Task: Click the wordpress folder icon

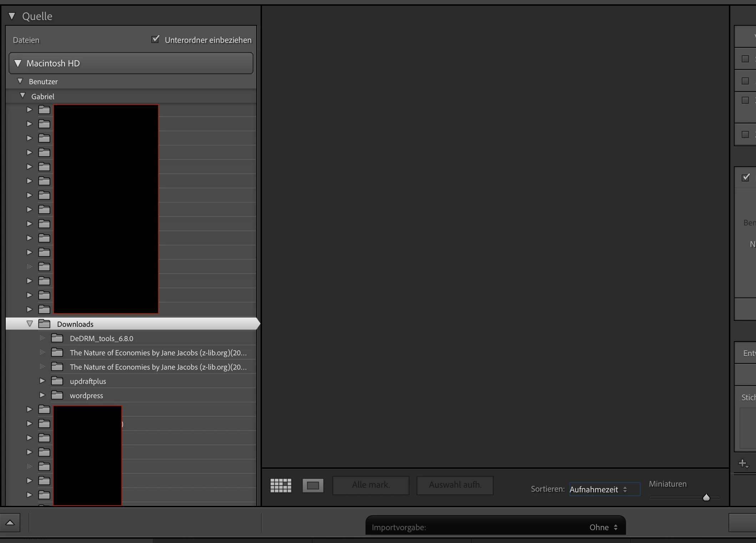Action: coord(57,395)
